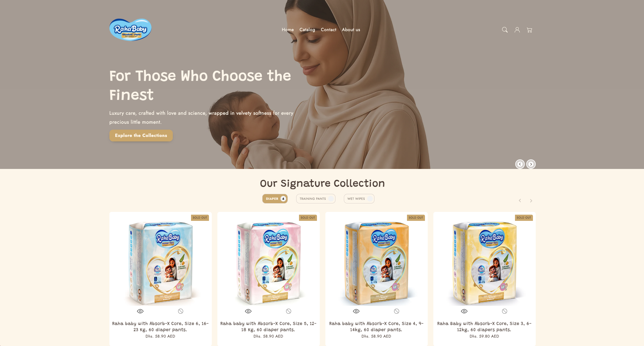Click the RahaBaby logo in header
Image resolution: width=644 pixels, height=346 pixels.
130,30
